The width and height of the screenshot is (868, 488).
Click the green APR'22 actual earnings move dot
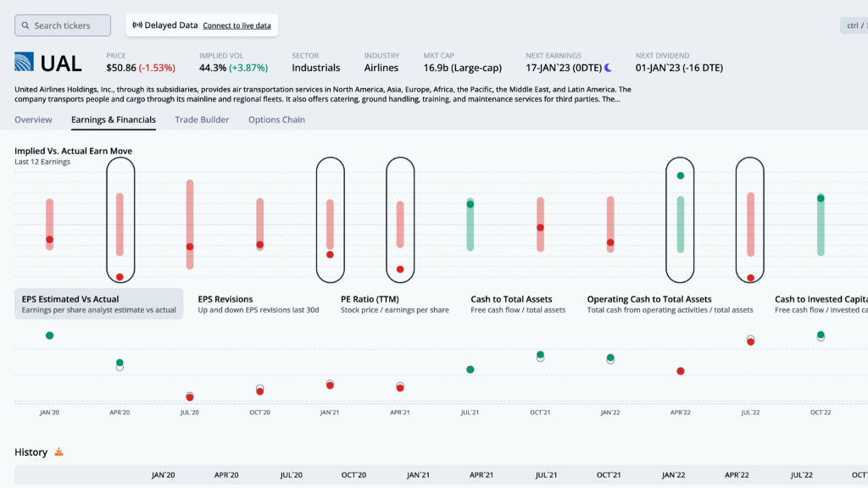click(680, 176)
